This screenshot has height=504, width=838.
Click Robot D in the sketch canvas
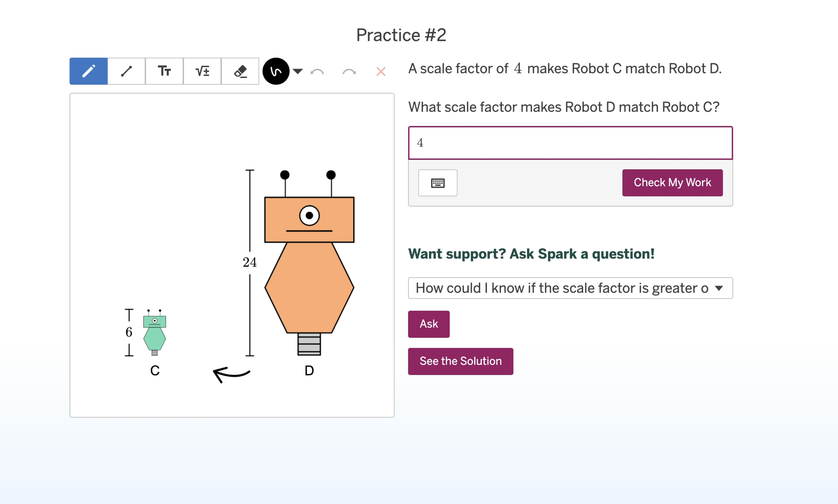coord(309,263)
